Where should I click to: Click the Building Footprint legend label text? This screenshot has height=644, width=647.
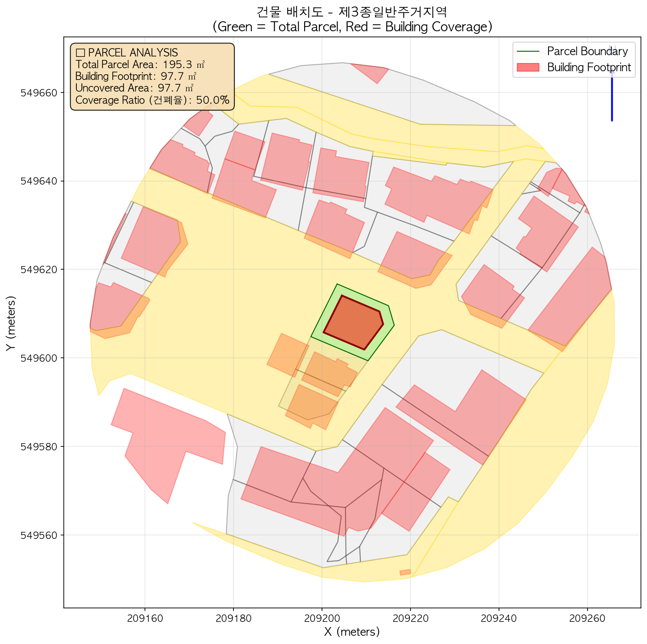click(588, 67)
